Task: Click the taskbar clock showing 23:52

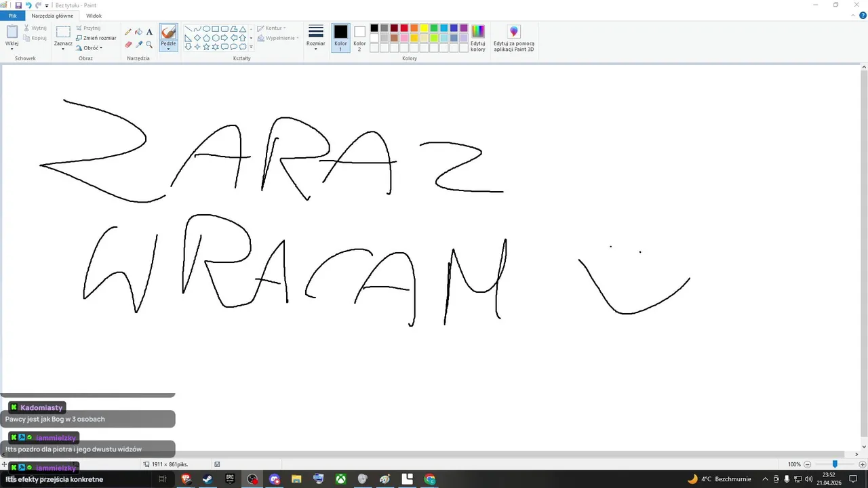Action: click(829, 479)
